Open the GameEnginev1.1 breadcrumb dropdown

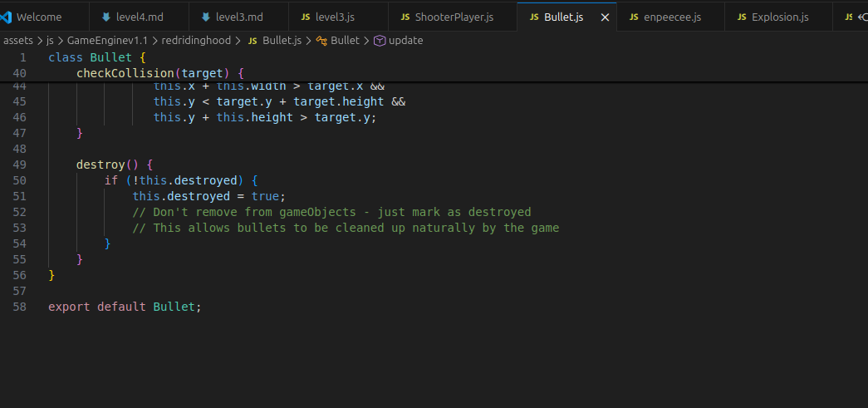(x=107, y=41)
